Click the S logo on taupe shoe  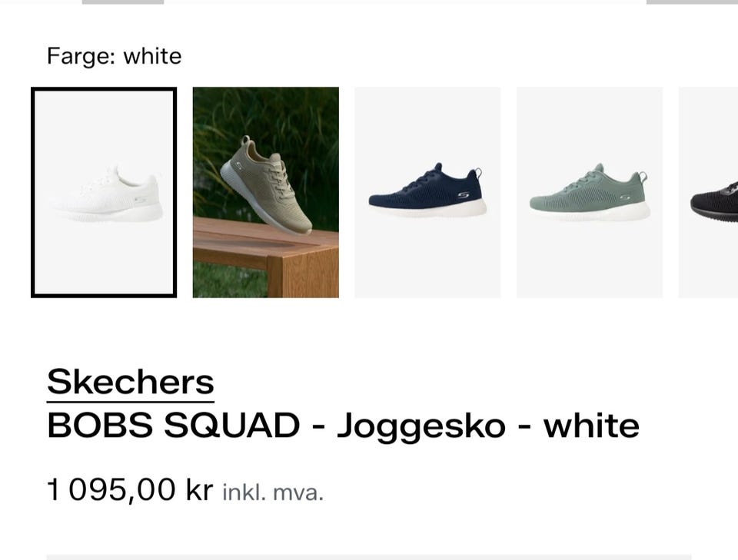(238, 165)
